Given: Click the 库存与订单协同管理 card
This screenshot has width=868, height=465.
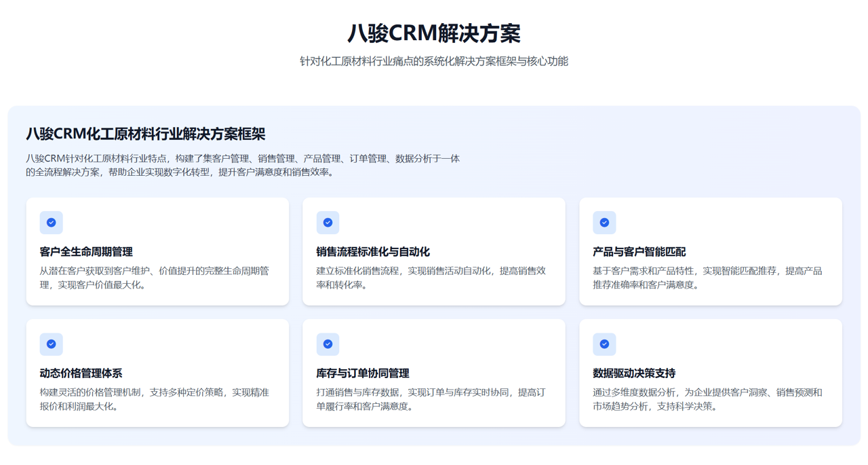Looking at the screenshot, I should [x=433, y=373].
